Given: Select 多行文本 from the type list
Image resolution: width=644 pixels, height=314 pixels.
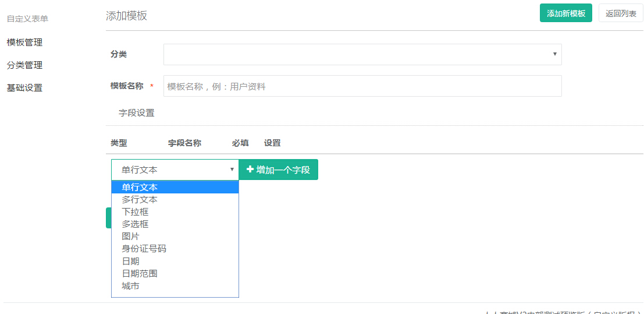Looking at the screenshot, I should pyautogui.click(x=140, y=199).
